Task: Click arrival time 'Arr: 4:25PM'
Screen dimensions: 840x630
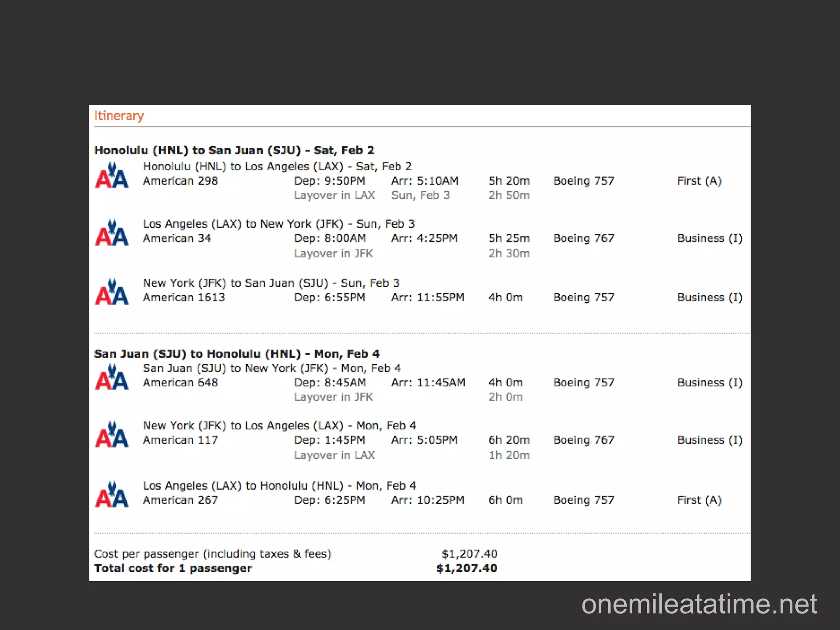Action: tap(424, 238)
